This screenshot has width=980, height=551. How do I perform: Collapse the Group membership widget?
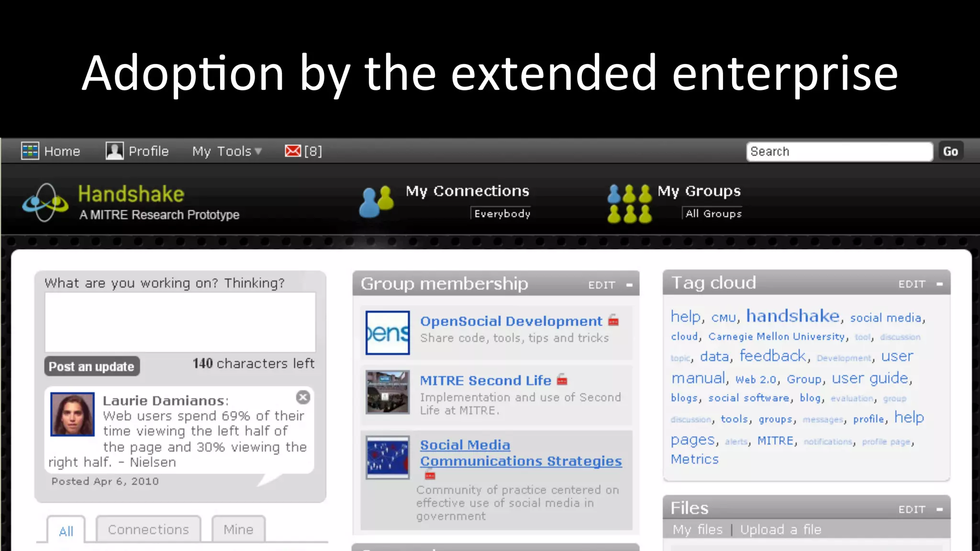click(x=629, y=285)
